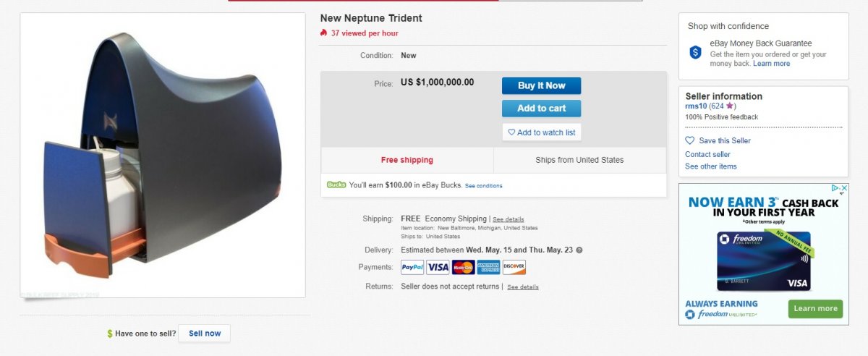Add item to watch list

click(x=541, y=132)
